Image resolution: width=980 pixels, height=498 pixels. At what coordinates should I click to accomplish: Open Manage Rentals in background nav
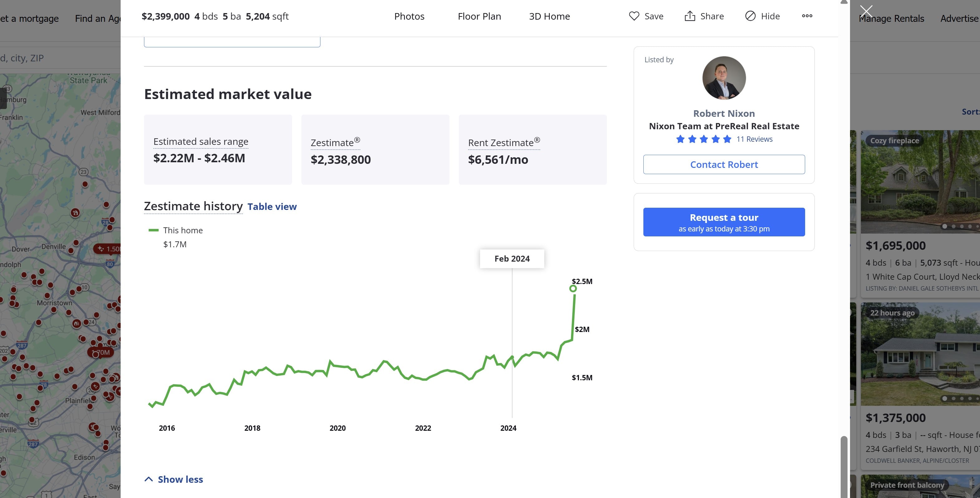(891, 18)
